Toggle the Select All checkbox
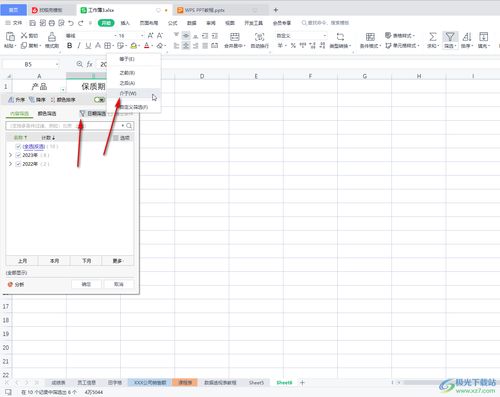The width and height of the screenshot is (500, 397). point(18,146)
